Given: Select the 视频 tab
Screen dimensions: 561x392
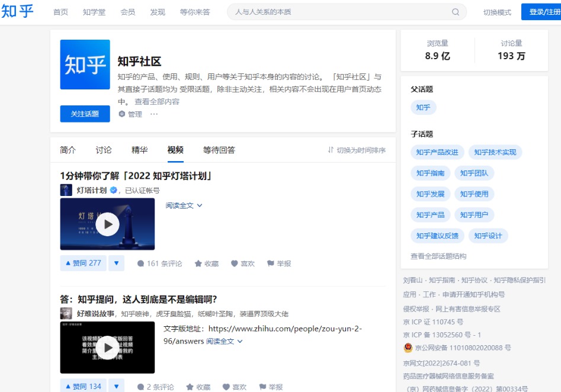Looking at the screenshot, I should tap(175, 150).
